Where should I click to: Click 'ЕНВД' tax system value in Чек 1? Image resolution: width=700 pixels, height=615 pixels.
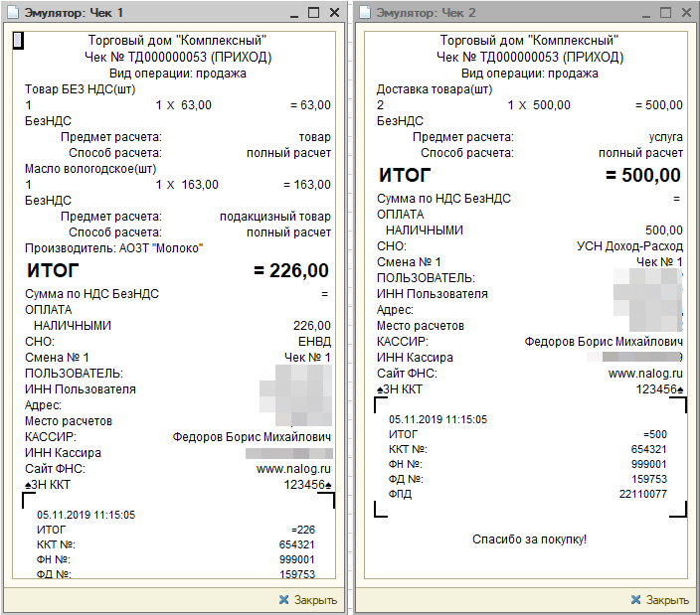[314, 342]
